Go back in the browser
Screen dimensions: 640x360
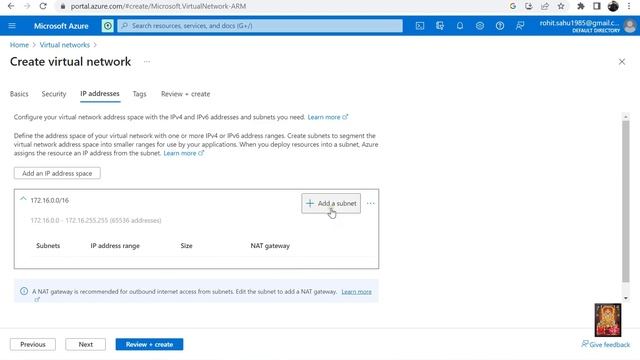coord(11,6)
